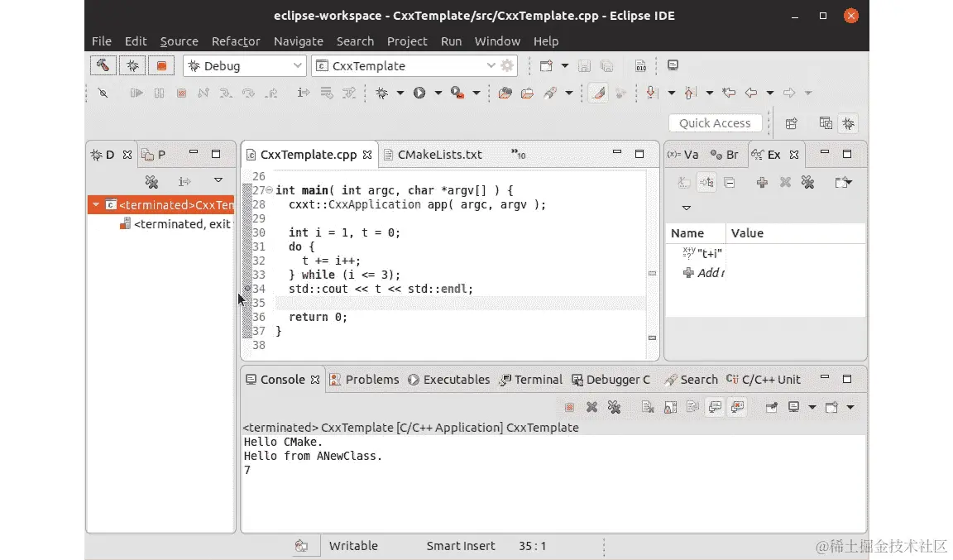953x560 pixels.
Task: Switch to the Debugger Console tab
Action: [x=611, y=380]
